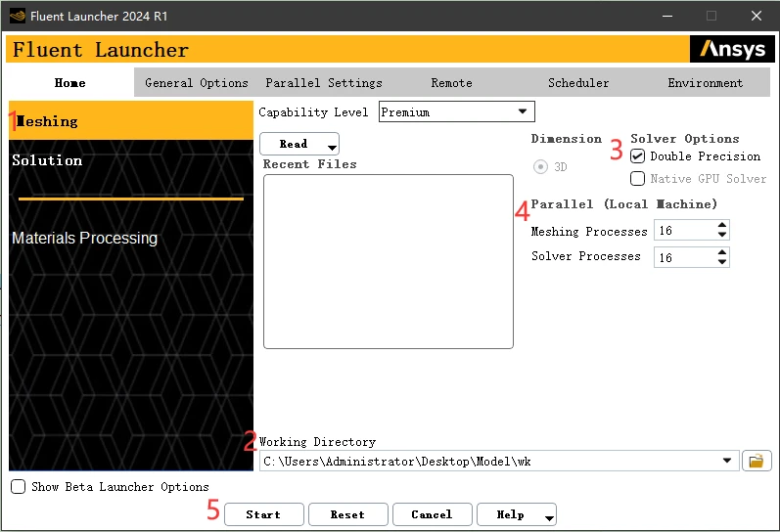Enable the Native GPU Solver checkbox

pos(638,179)
